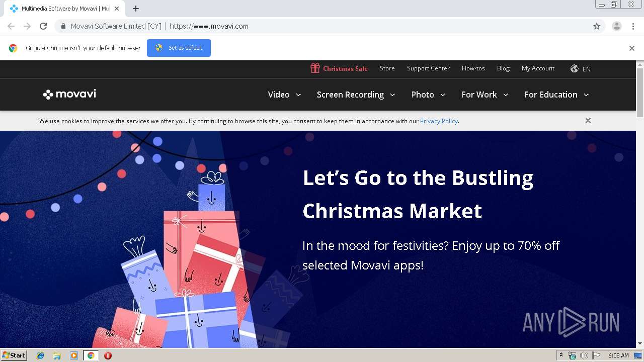Switch to Chrome in the taskbar
644x362 pixels.
point(91,355)
